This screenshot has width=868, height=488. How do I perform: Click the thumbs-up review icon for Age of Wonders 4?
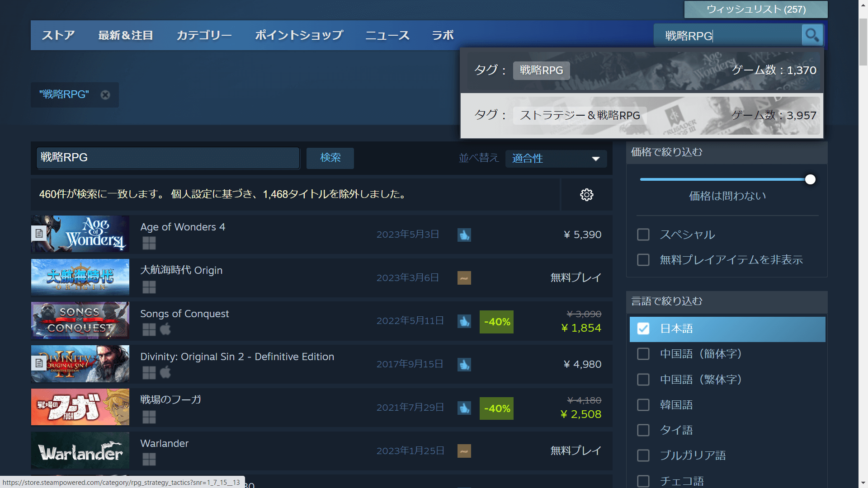pyautogui.click(x=464, y=235)
